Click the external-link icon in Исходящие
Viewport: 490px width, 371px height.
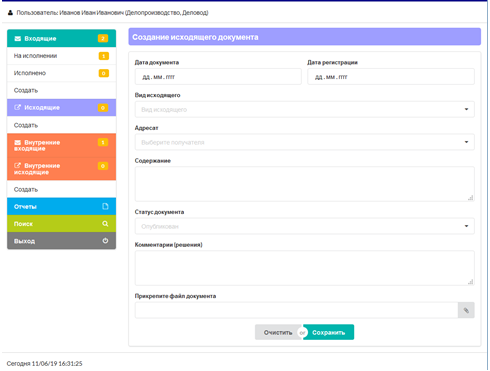click(18, 107)
